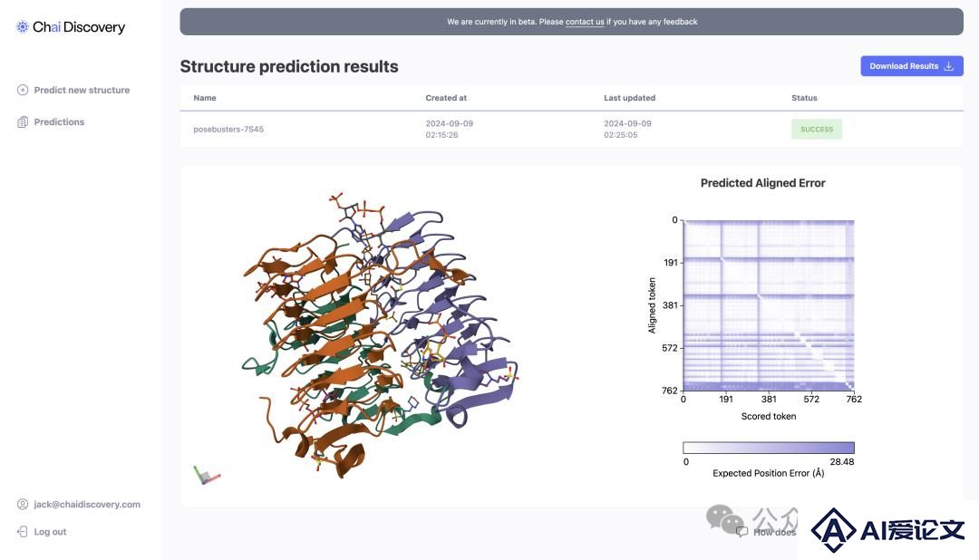Screen dimensions: 979x560
Task: Click Log out in the sidebar
Action: 50,532
